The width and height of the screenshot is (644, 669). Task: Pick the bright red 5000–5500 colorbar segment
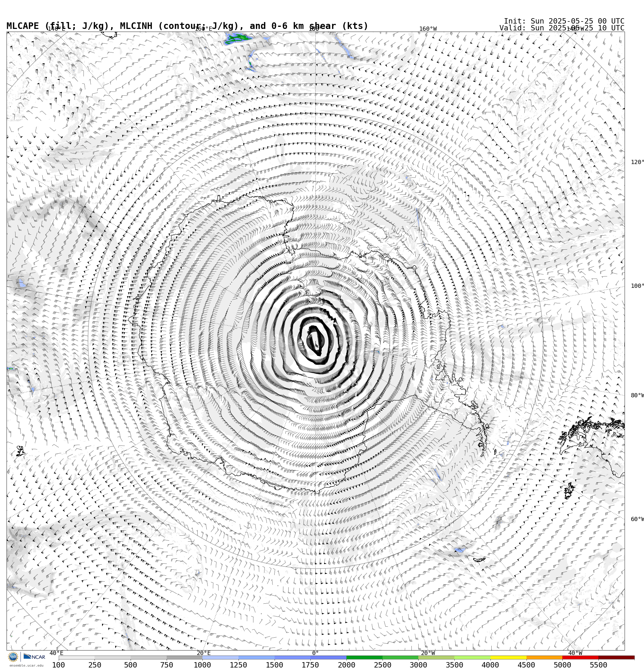580,657
